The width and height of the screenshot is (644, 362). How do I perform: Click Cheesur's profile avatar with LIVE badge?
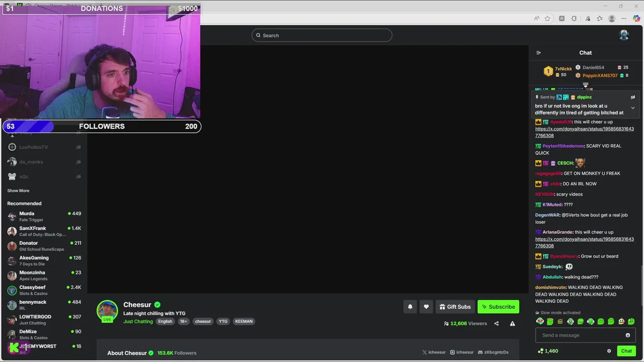pos(107,311)
